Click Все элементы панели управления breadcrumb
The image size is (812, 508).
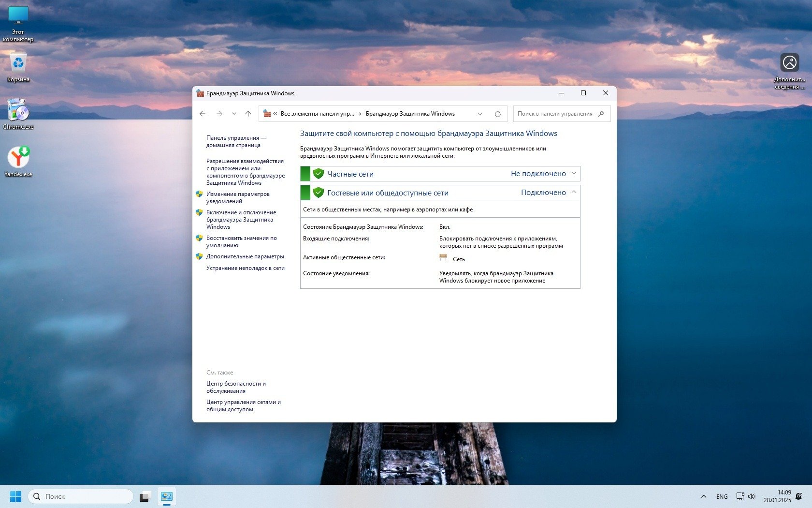point(317,114)
